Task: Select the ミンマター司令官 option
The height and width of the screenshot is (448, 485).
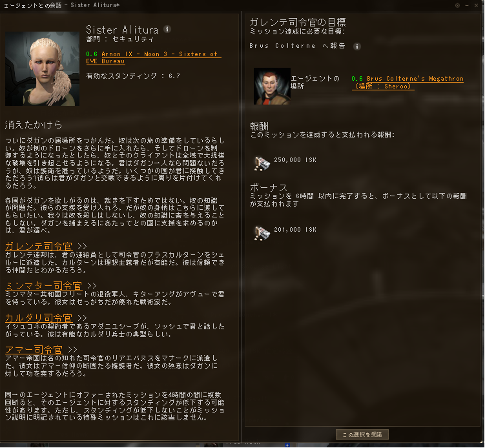Action: point(44,285)
